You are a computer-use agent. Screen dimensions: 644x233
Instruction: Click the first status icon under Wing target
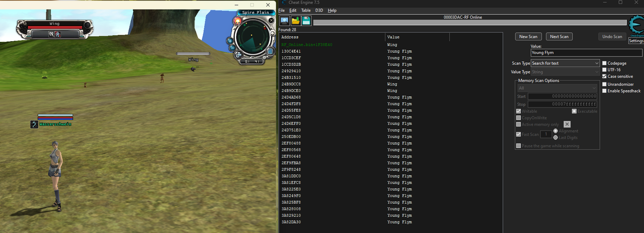click(51, 34)
